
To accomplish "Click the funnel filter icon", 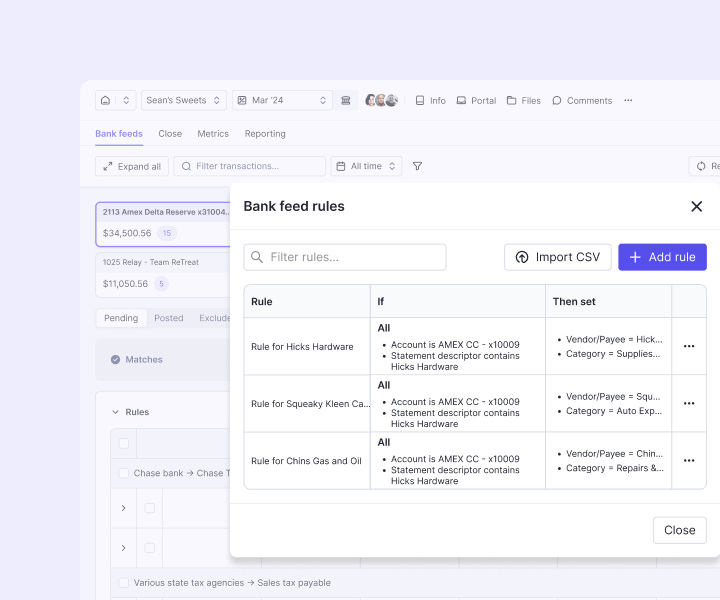I will [x=417, y=166].
